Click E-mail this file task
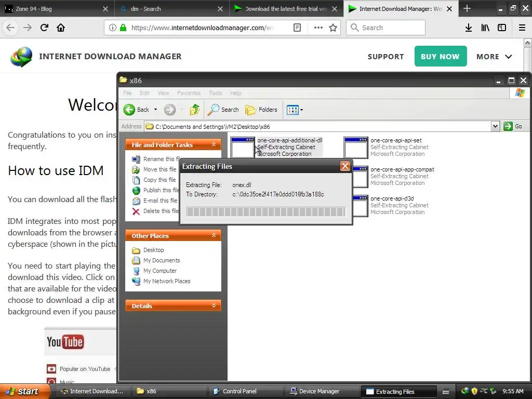The image size is (532, 399). point(155,201)
